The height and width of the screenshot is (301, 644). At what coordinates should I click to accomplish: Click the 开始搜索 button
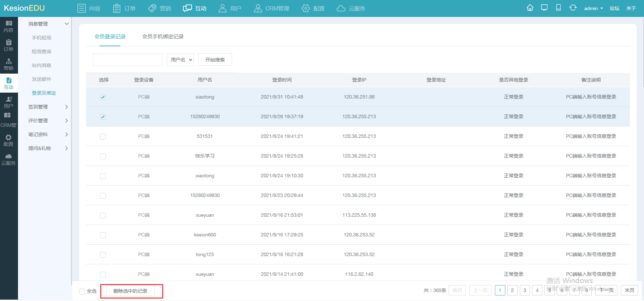tap(215, 60)
